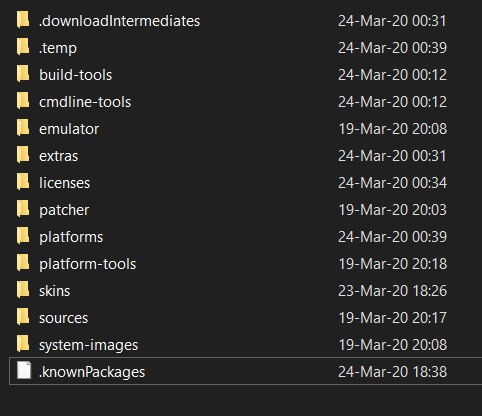
Task: Select the cmdline-tools folder icon
Action: (x=23, y=100)
